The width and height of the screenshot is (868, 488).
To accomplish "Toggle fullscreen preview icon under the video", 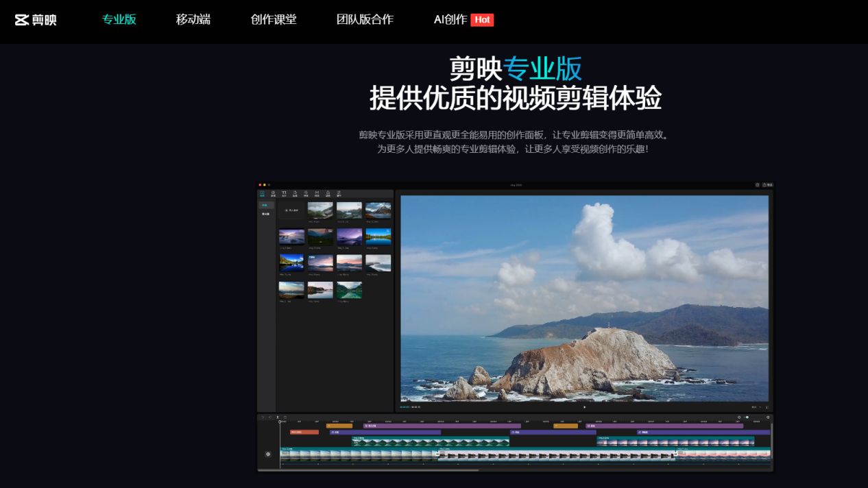I will pos(767,407).
